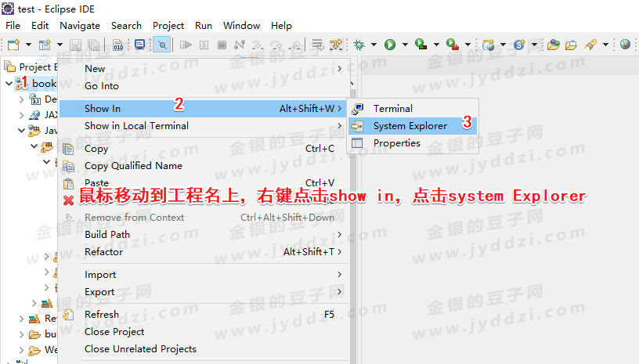The height and width of the screenshot is (364, 639).
Task: Click the Drop to Frame icon
Action: tap(317, 45)
